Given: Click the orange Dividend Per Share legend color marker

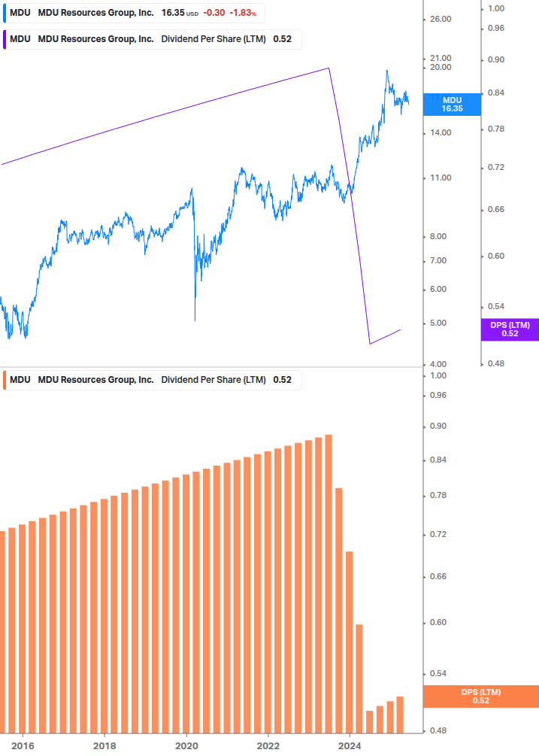Looking at the screenshot, I should pos(5,380).
